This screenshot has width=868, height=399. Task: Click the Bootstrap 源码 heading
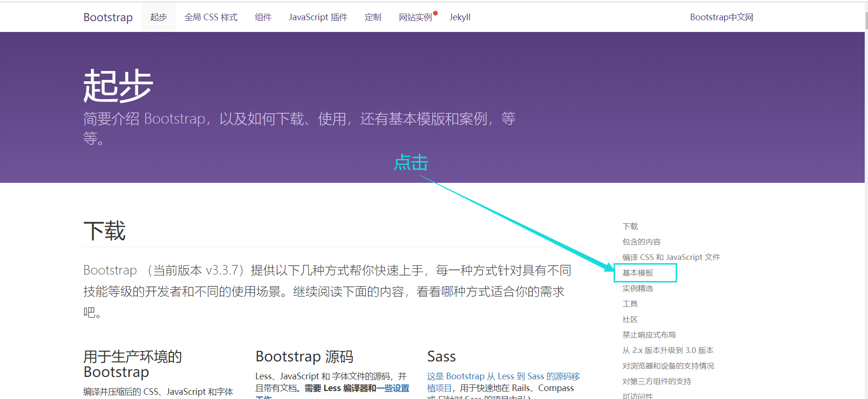(x=304, y=357)
